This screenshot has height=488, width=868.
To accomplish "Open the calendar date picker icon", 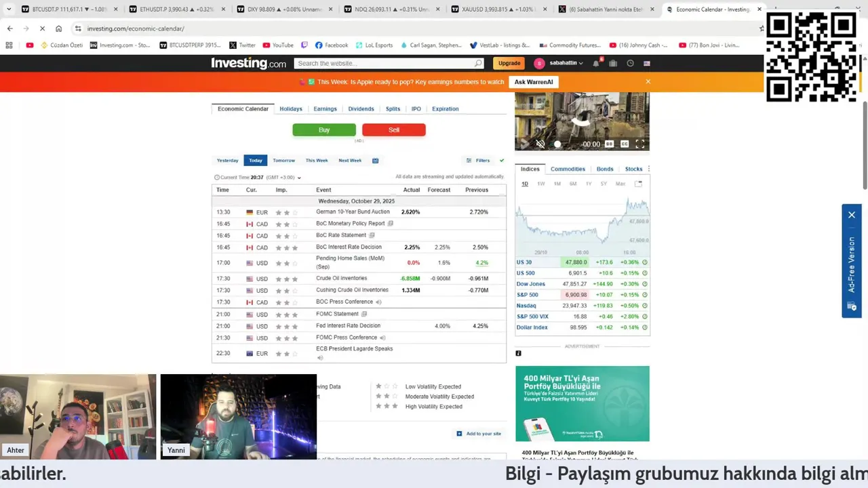I will pos(375,161).
